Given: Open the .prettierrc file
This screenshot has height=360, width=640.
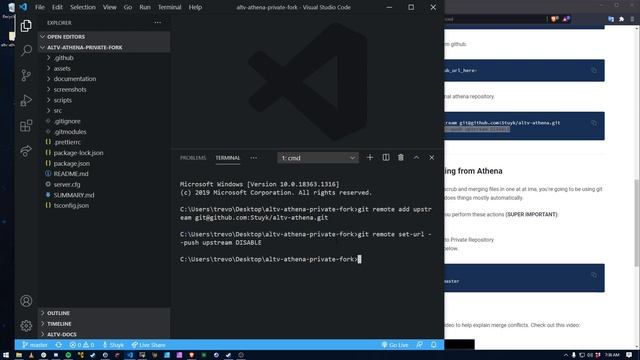Looking at the screenshot, I should coord(104,142).
